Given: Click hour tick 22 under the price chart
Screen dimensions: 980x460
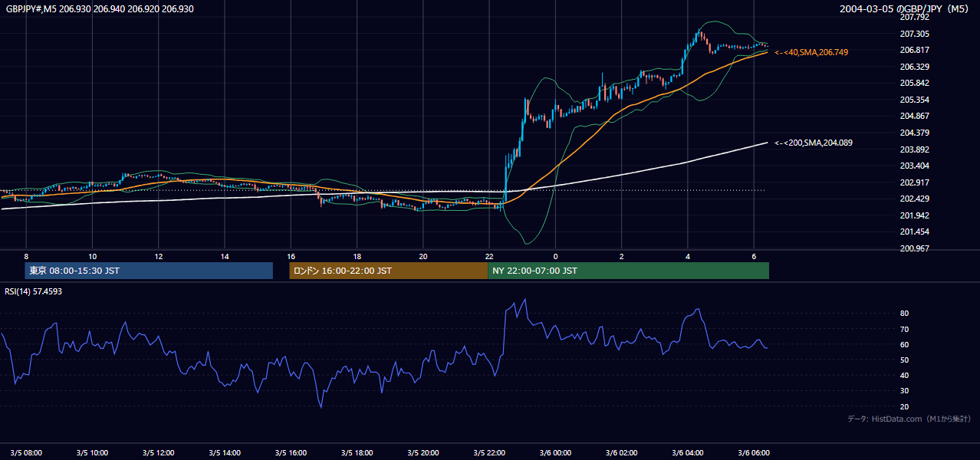Looking at the screenshot, I should coord(489,256).
